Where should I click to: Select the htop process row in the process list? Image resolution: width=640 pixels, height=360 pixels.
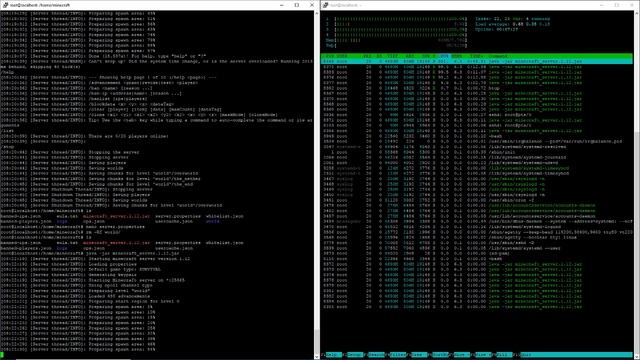pos(477,88)
